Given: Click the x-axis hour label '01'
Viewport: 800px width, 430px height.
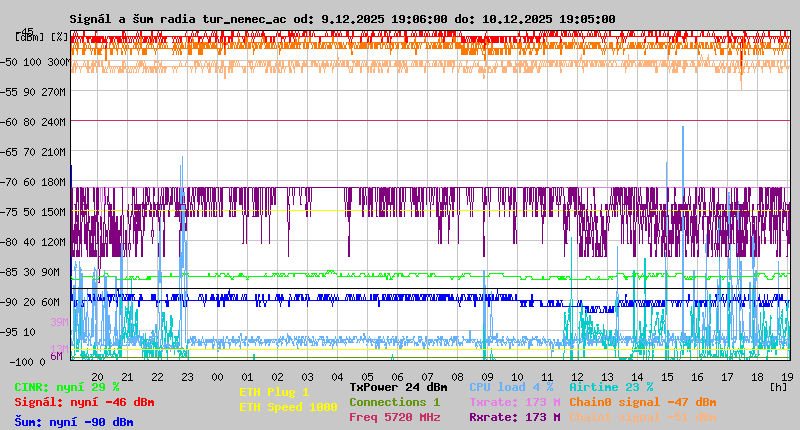Looking at the screenshot, I should tap(247, 377).
